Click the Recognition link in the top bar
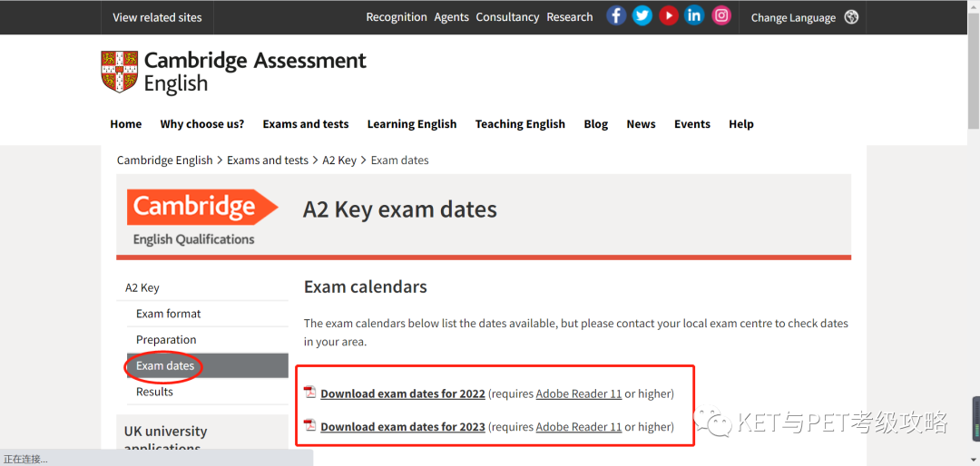The height and width of the screenshot is (466, 980). coord(397,17)
